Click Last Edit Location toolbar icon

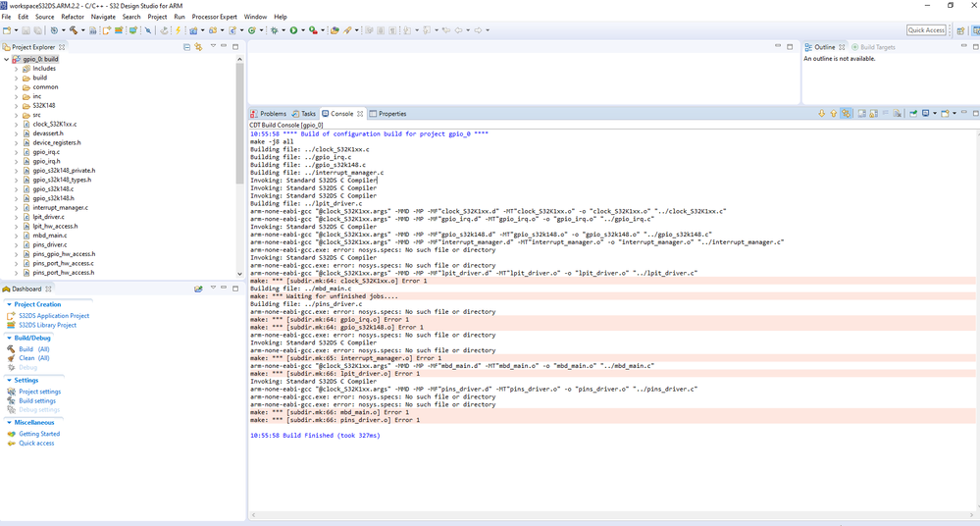coord(445,30)
